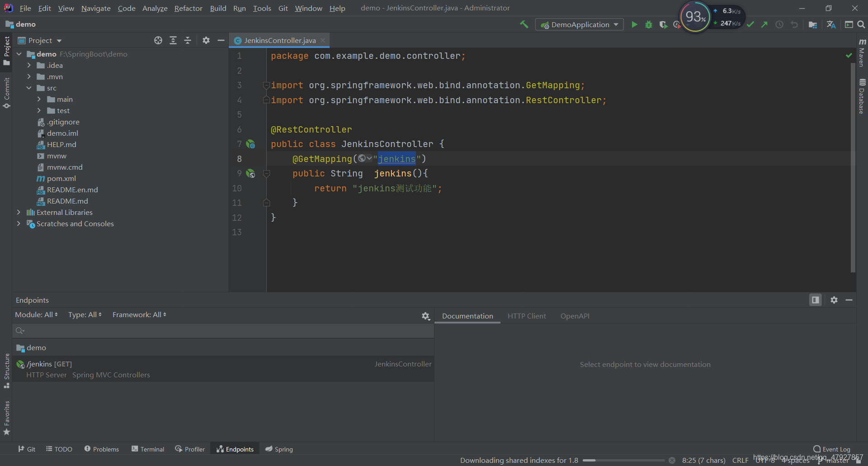Hide the Project tool window

(x=221, y=40)
